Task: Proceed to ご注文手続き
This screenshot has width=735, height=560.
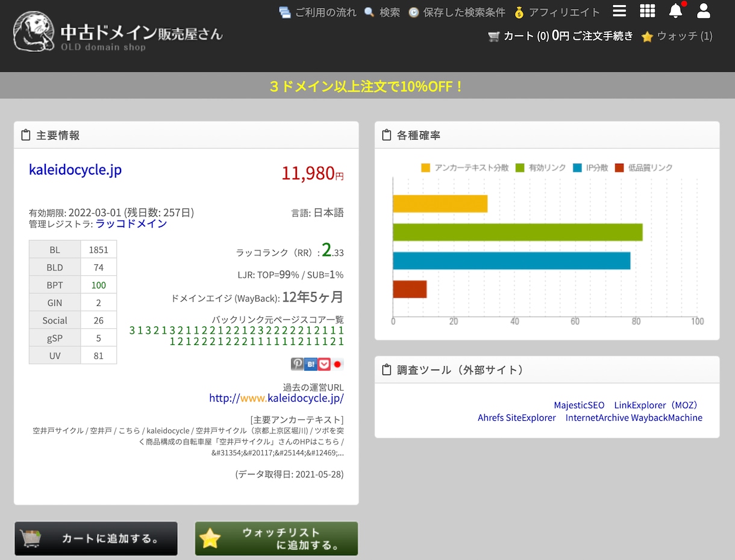Action: tap(602, 36)
